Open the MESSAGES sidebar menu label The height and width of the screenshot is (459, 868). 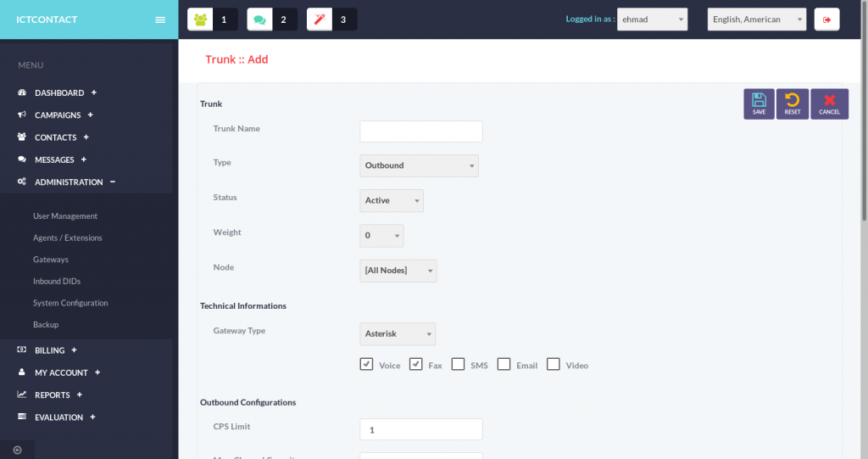coord(54,160)
